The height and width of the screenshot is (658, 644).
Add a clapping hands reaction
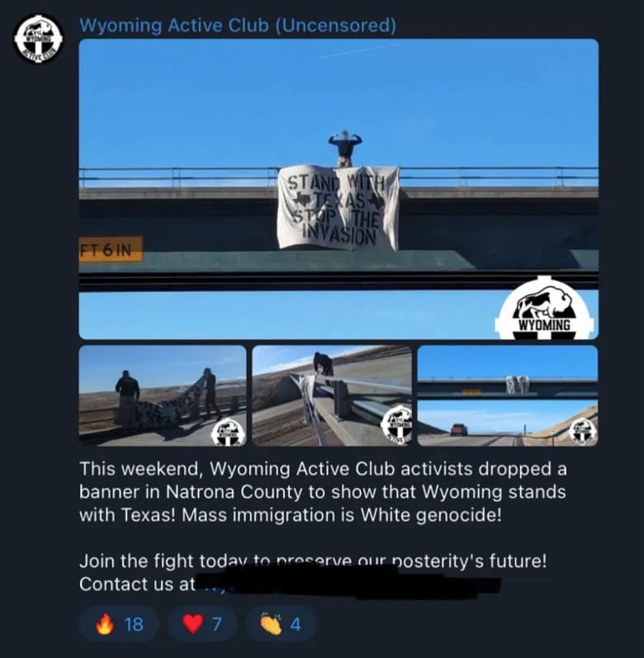tap(280, 624)
